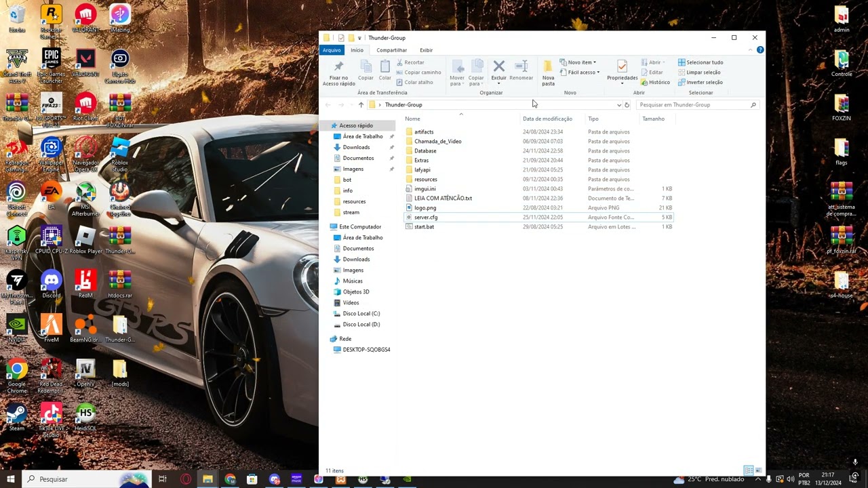The image size is (868, 488).
Task: Go up one folder level arrow
Action: coord(361,104)
